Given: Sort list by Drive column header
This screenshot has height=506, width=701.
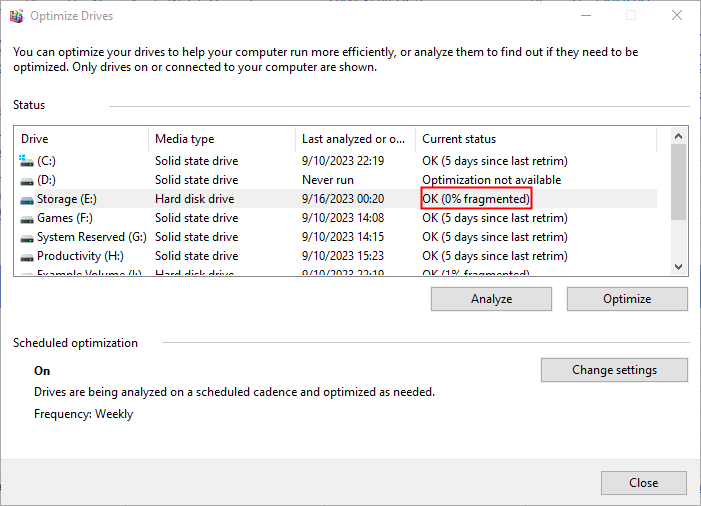Looking at the screenshot, I should click(x=80, y=139).
